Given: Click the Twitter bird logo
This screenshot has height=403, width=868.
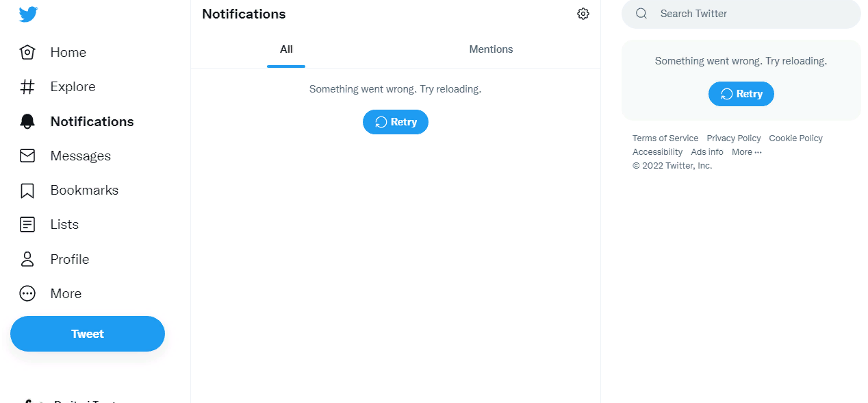Looking at the screenshot, I should (x=28, y=14).
